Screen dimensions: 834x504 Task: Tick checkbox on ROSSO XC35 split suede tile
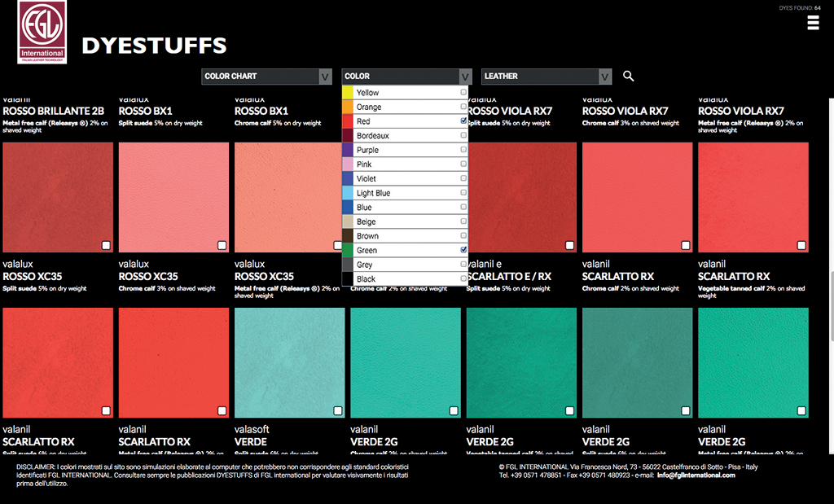(x=106, y=245)
